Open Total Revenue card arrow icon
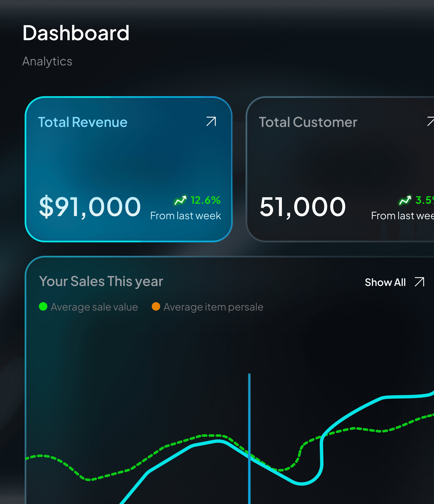434x504 pixels. pos(211,121)
